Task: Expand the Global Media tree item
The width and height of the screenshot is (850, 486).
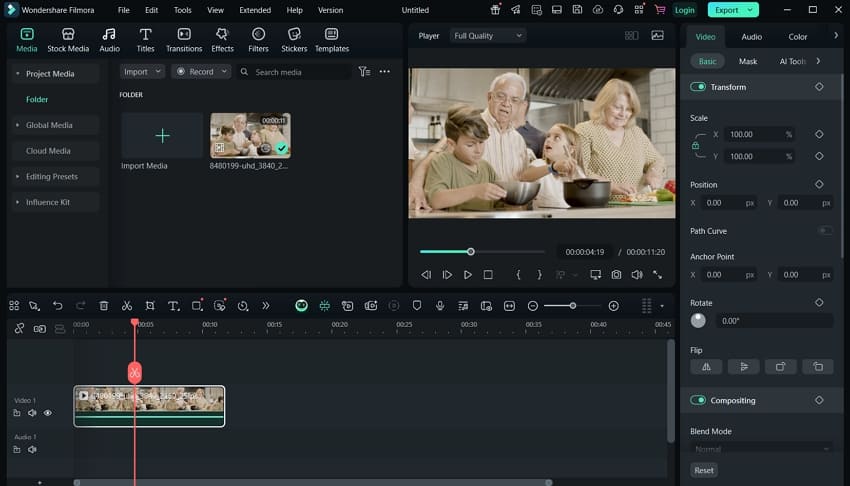Action: tap(17, 125)
